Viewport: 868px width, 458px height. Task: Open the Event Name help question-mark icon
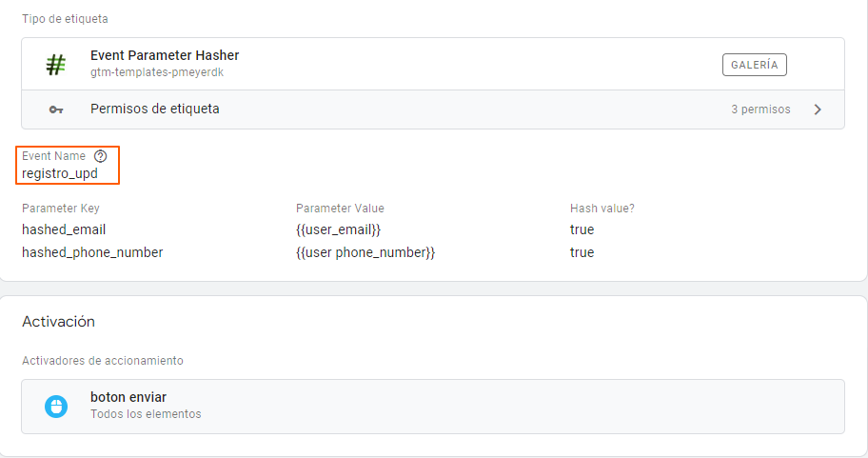[x=100, y=156]
